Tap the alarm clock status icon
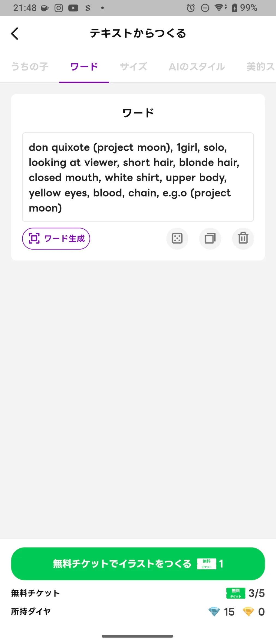 tap(191, 8)
